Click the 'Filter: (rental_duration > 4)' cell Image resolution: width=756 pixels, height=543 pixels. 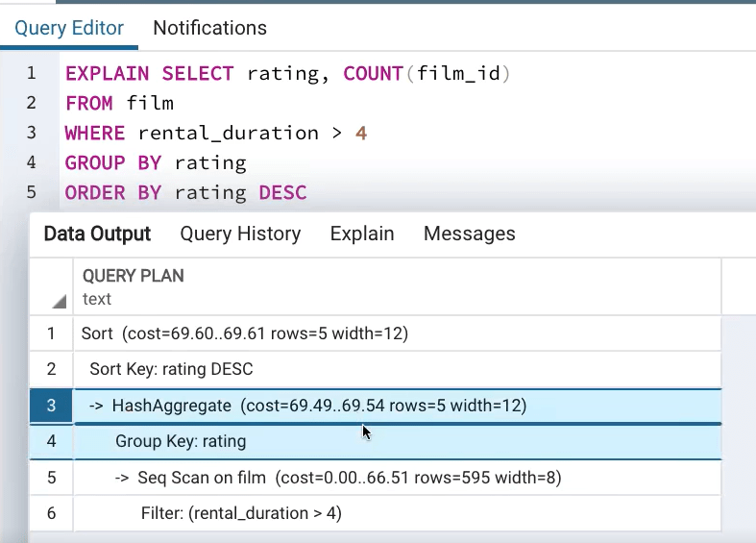click(398, 512)
